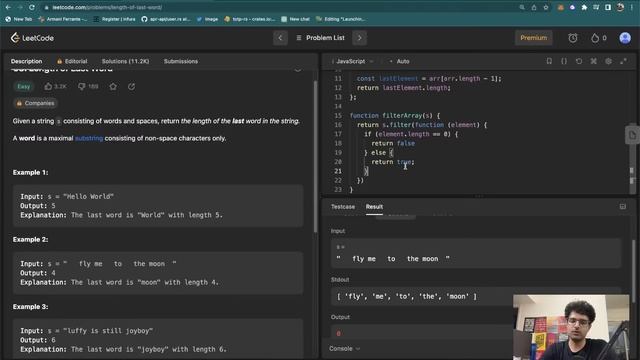
Task: Switch to the Testcase tab
Action: tap(343, 207)
